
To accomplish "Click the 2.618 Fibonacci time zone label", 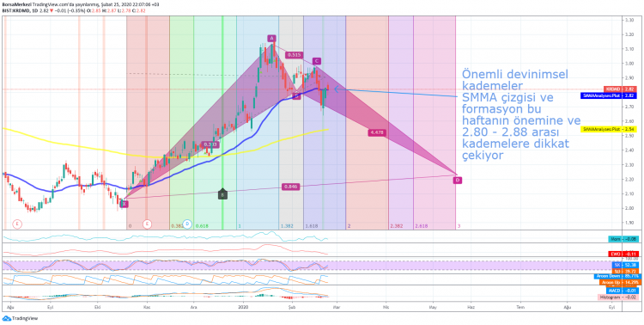I will pos(422,226).
